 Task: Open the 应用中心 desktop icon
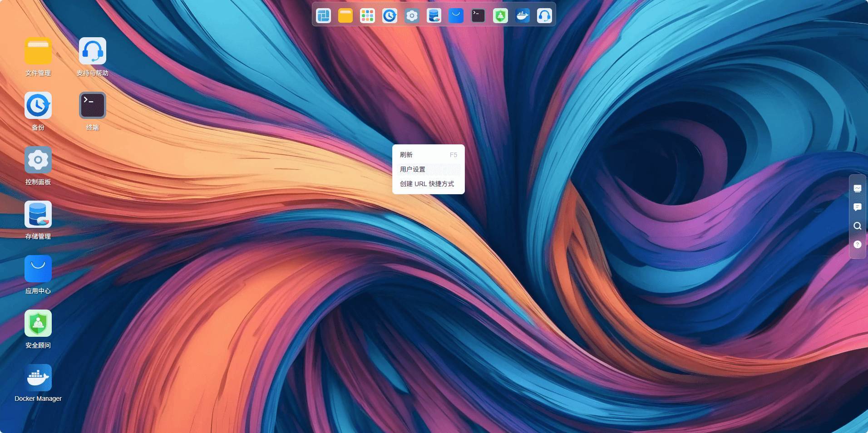(x=38, y=269)
